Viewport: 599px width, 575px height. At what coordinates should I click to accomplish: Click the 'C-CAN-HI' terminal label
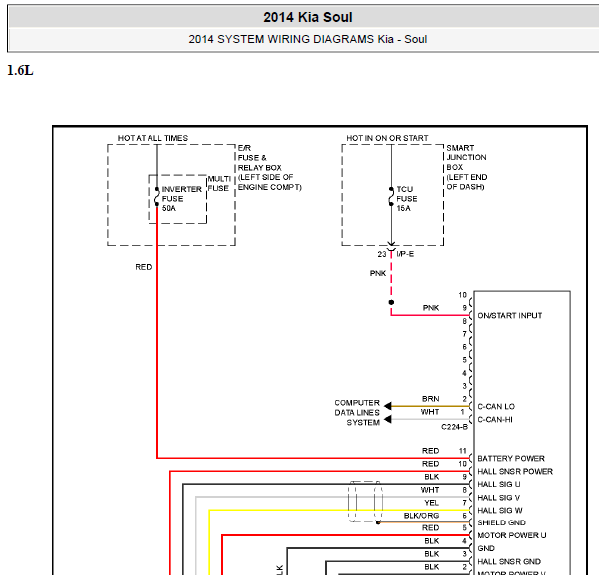pos(495,420)
